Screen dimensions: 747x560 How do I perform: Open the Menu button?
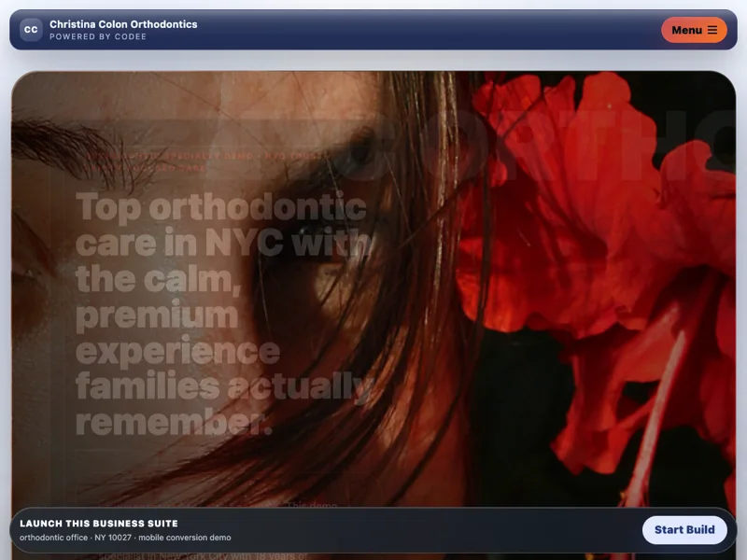tap(694, 30)
